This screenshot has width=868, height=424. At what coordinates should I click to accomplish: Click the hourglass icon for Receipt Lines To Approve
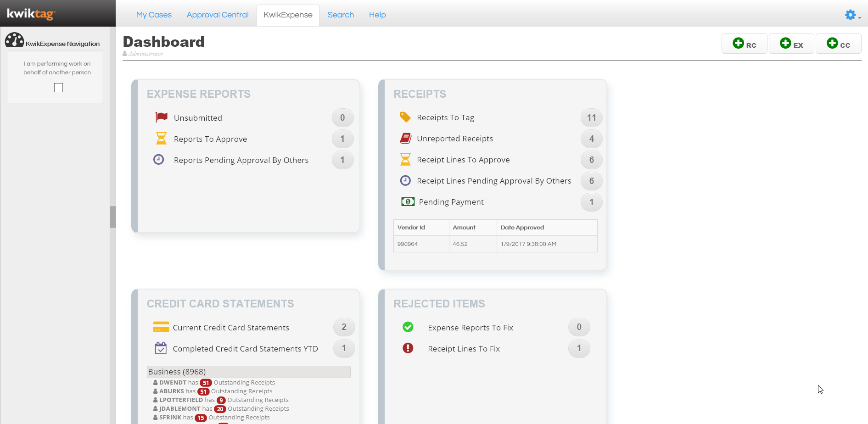tap(405, 159)
